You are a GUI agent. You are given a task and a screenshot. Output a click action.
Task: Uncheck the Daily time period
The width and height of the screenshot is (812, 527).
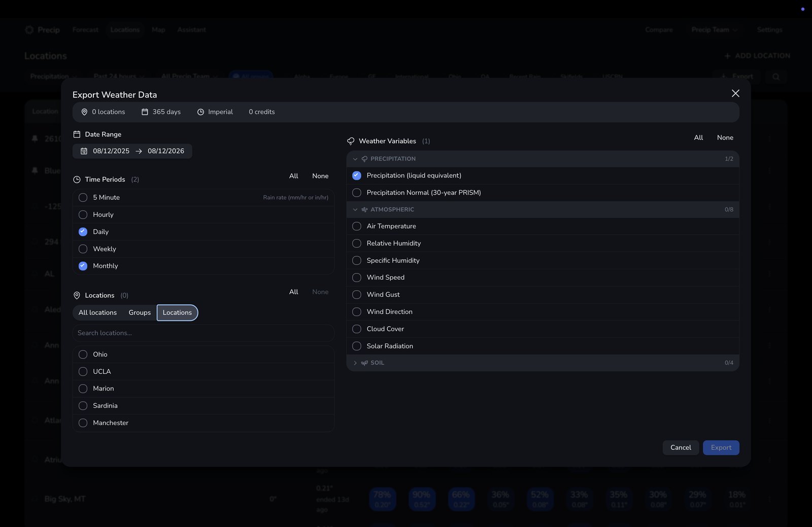click(83, 232)
